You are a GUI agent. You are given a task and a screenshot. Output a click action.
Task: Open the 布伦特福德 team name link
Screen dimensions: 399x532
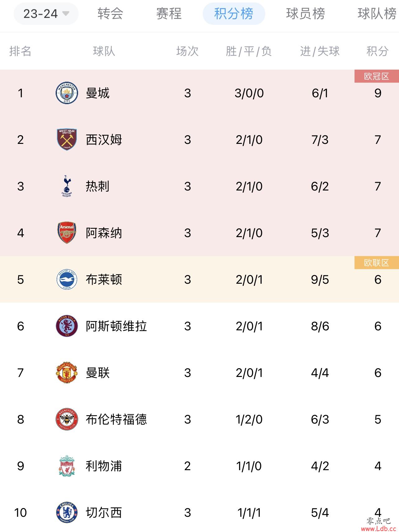(x=116, y=420)
